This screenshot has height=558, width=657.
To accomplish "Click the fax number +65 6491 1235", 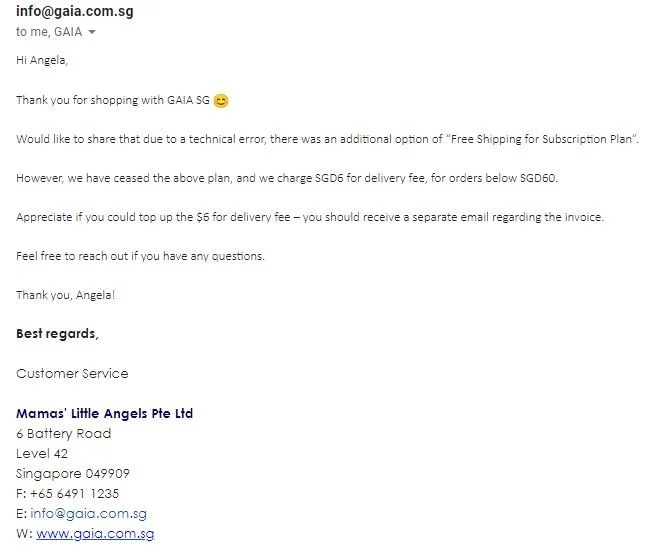I will tap(75, 493).
